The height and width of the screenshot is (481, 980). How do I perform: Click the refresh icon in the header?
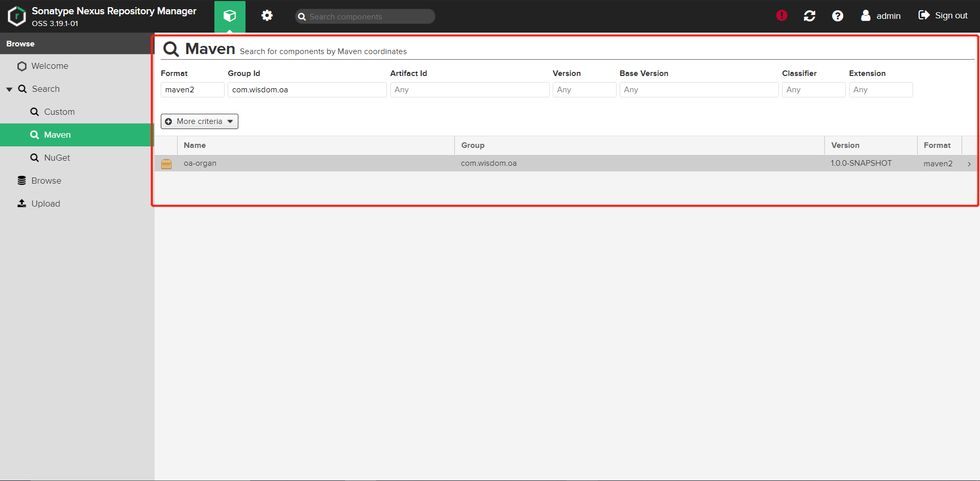(x=810, y=16)
